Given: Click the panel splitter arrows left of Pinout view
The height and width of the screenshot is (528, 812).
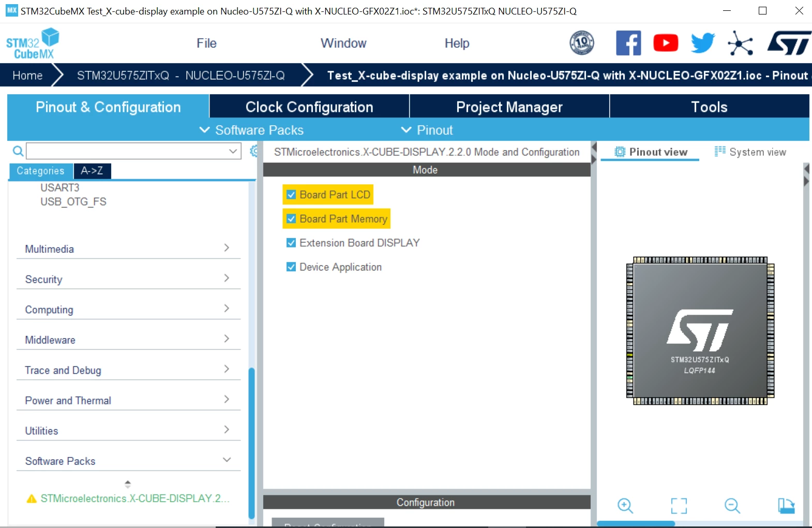Looking at the screenshot, I should coord(594,154).
